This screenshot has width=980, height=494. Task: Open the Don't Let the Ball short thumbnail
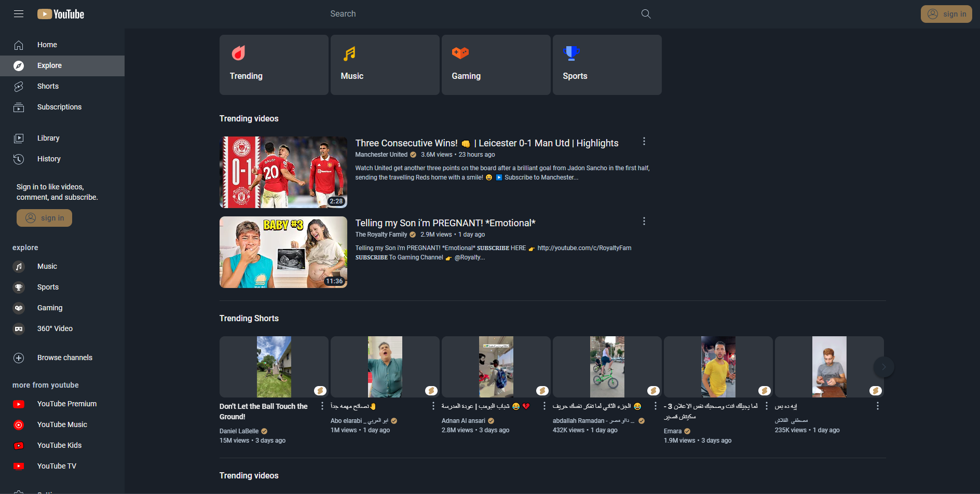[x=274, y=367]
